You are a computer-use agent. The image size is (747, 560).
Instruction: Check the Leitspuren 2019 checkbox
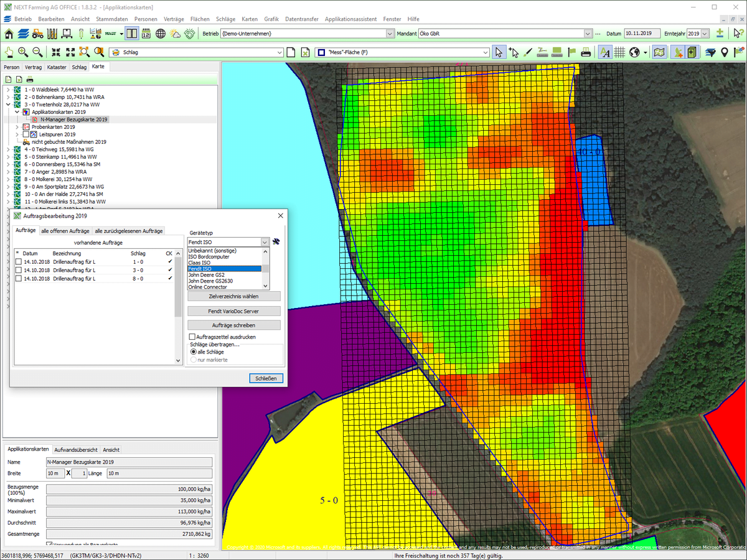[x=26, y=134]
